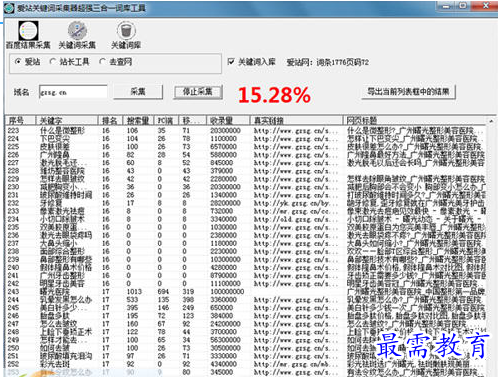Select row number 251 in the list
The height and width of the screenshot is (377, 498).
tap(13, 356)
